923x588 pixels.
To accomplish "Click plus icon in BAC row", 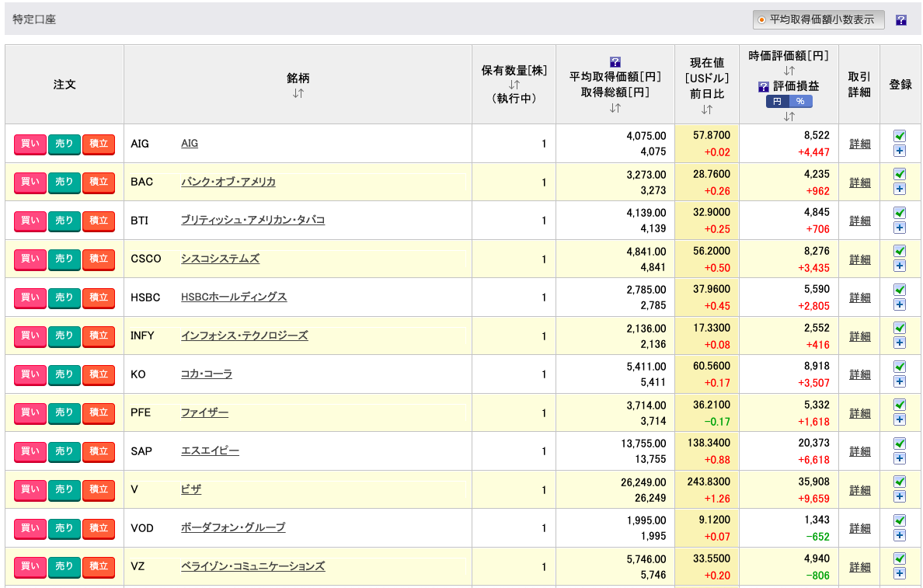I will tap(900, 189).
